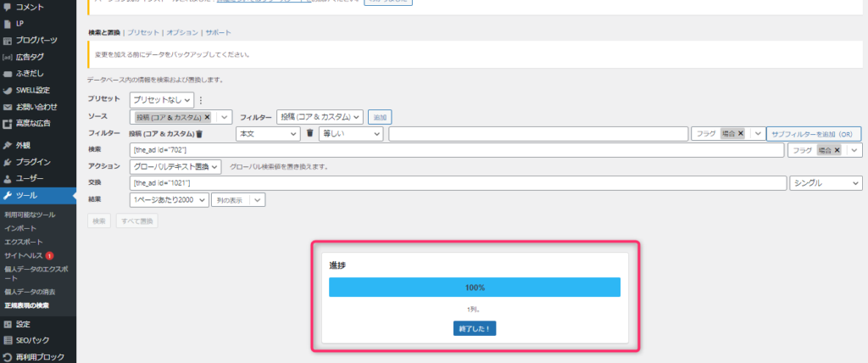Delete the 投稿 (コア & カスタム) filter via trash icon
This screenshot has width=868, height=363.
(x=199, y=134)
